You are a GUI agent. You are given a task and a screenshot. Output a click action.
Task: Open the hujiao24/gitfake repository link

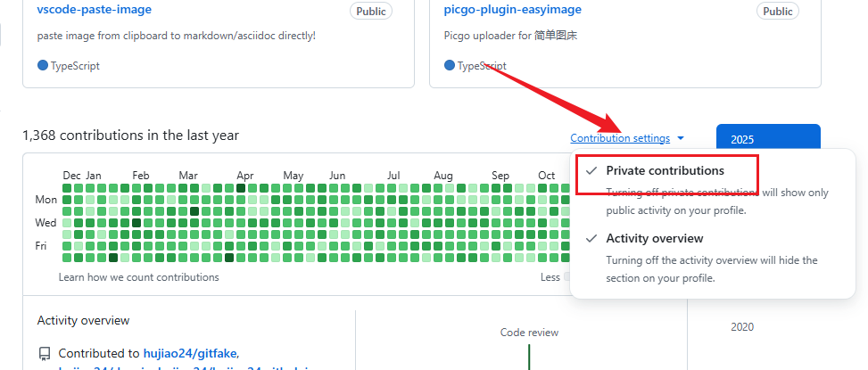click(x=189, y=353)
